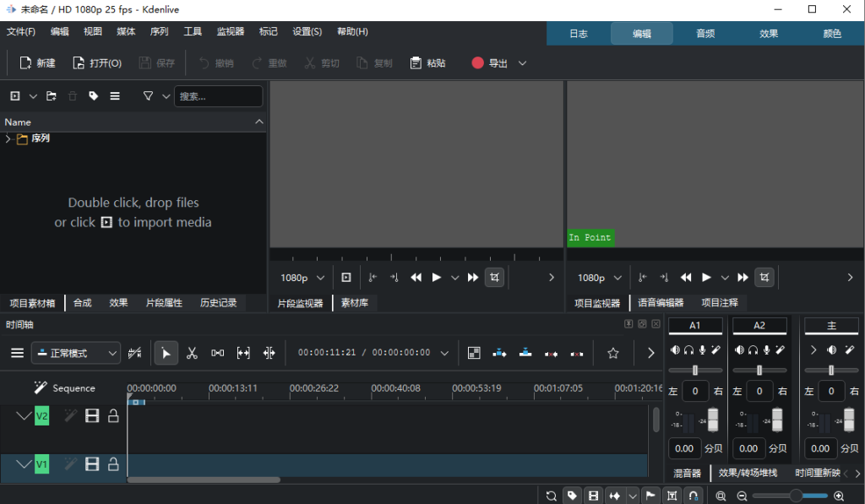Select the spacer tool in timeline toolbar

coord(217,353)
